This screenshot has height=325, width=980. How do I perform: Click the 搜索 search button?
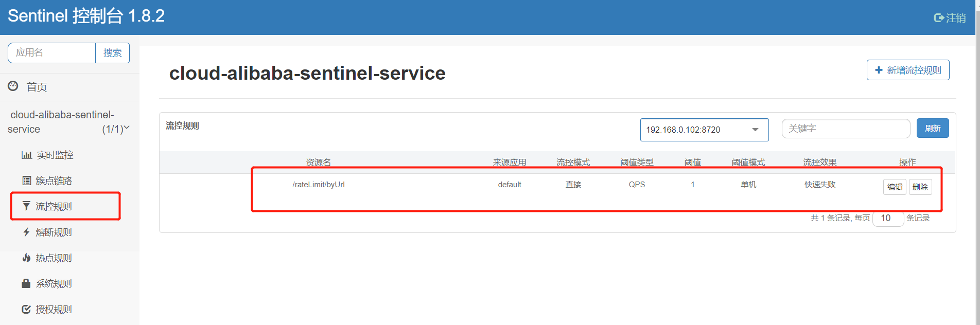(112, 53)
